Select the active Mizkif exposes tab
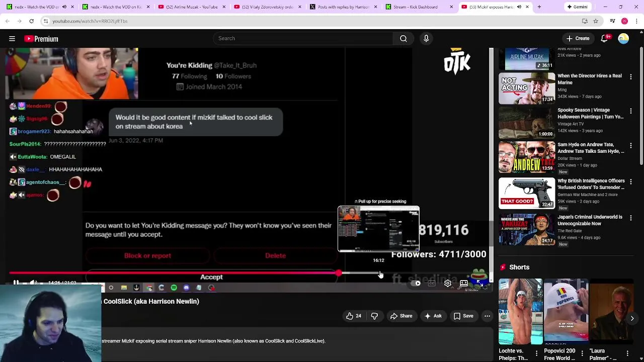Viewport: 644px width, 362px height. tap(489, 7)
